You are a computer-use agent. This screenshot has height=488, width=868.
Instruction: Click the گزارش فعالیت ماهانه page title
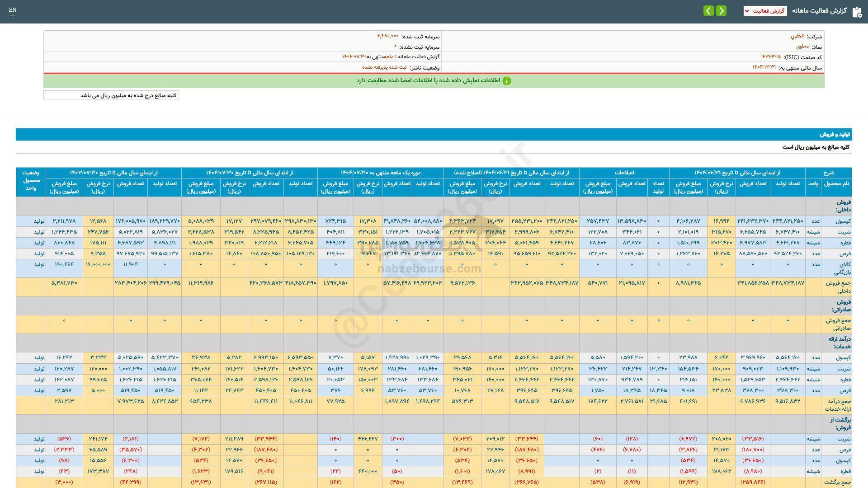coord(819,11)
